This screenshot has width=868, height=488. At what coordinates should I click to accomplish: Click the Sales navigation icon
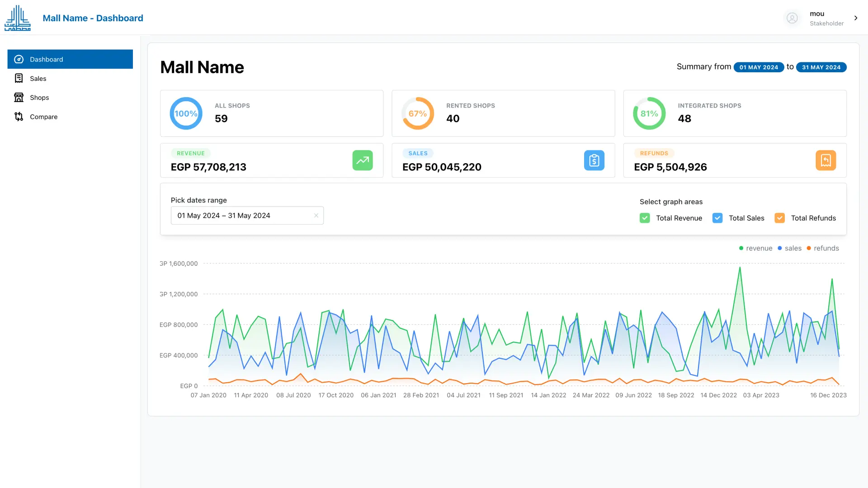pos(18,78)
